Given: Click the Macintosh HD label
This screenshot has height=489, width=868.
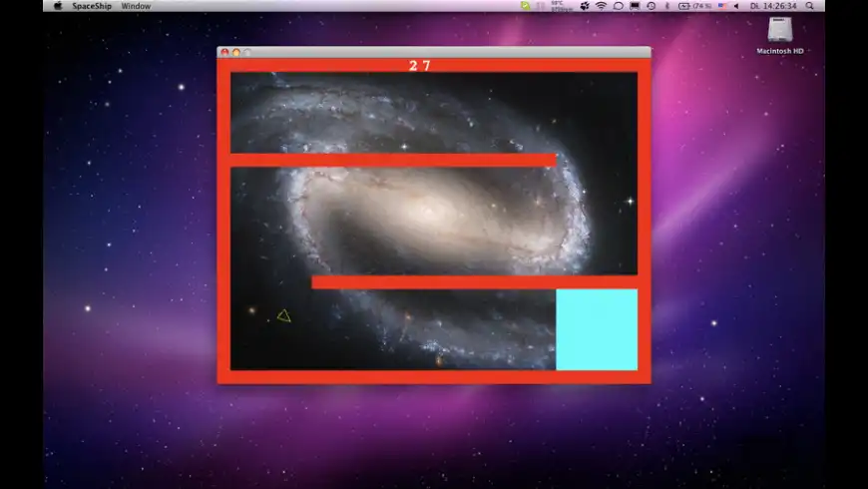Looking at the screenshot, I should point(780,51).
